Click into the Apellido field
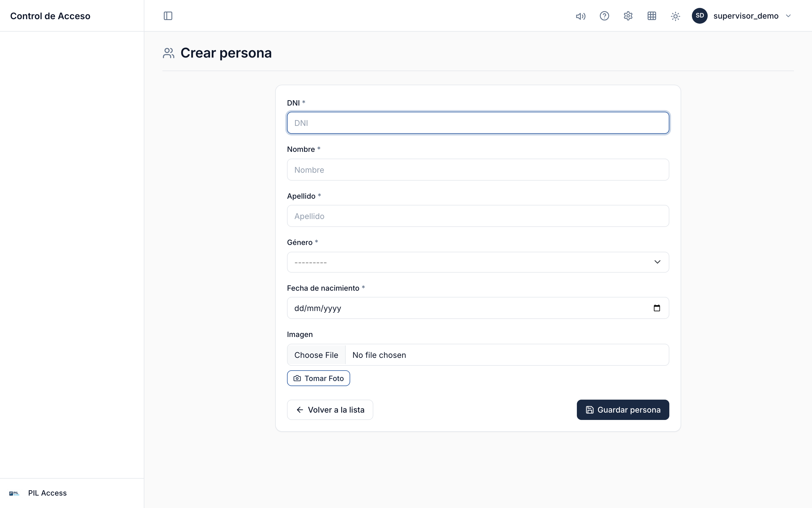The image size is (812, 508). click(x=478, y=216)
